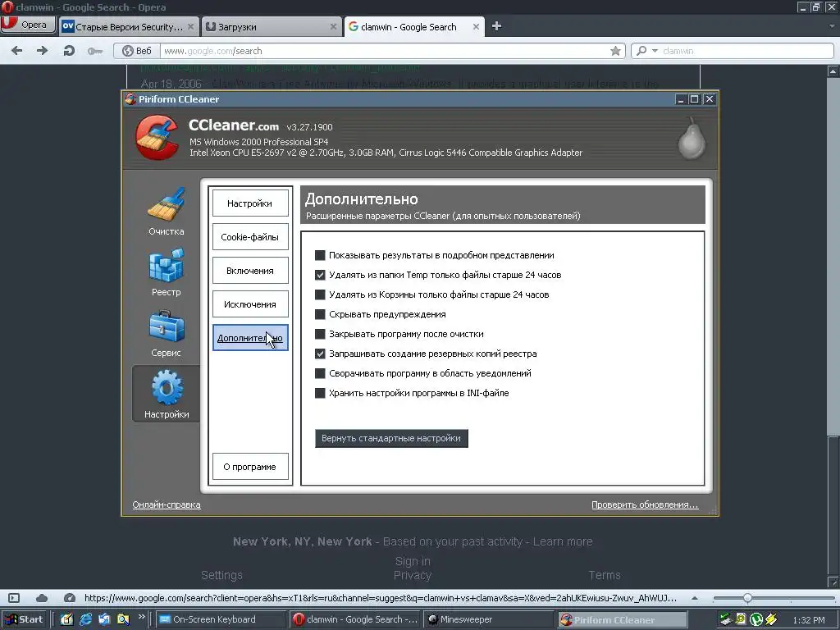The height and width of the screenshot is (630, 840).
Task: Open the Онлайн-справка link
Action: [x=167, y=504]
